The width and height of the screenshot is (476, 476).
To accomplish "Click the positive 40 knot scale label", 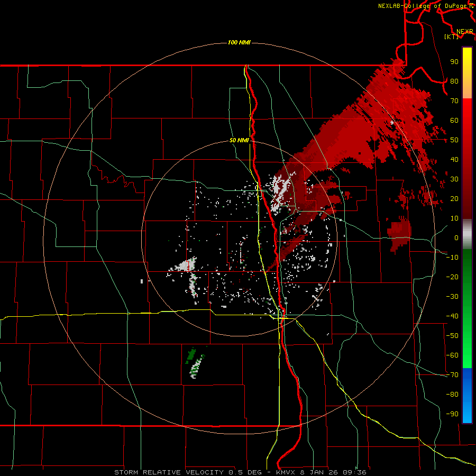I will (x=454, y=159).
